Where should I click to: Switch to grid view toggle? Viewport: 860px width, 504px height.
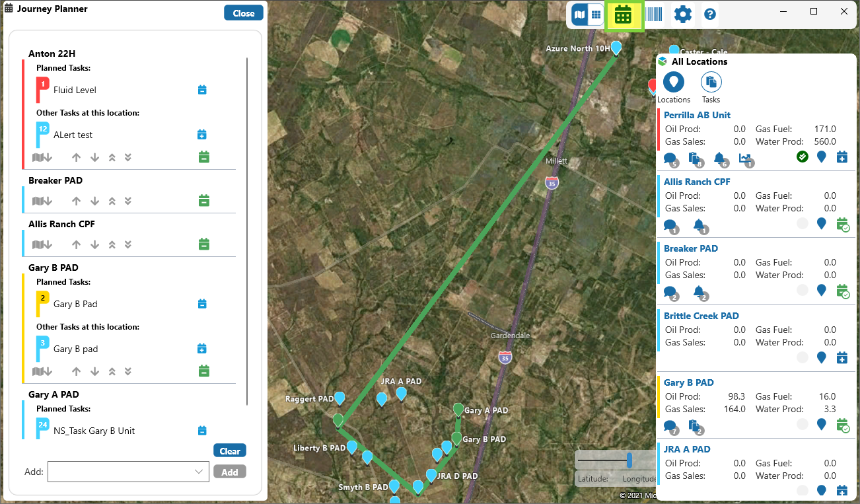coord(596,15)
